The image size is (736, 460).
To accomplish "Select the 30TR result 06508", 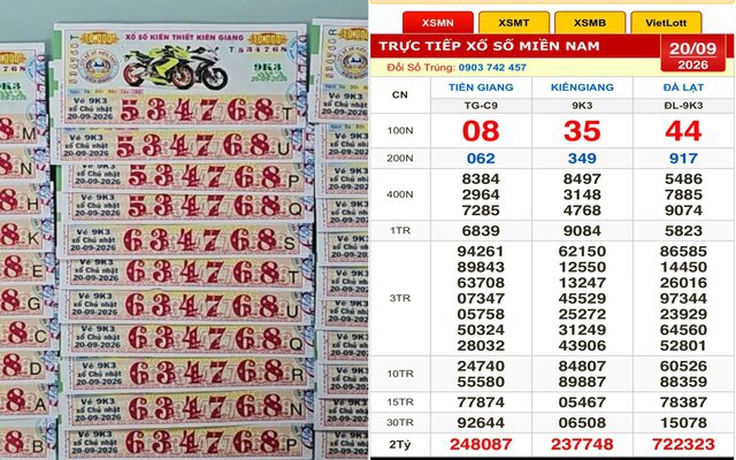I will click(x=582, y=423).
